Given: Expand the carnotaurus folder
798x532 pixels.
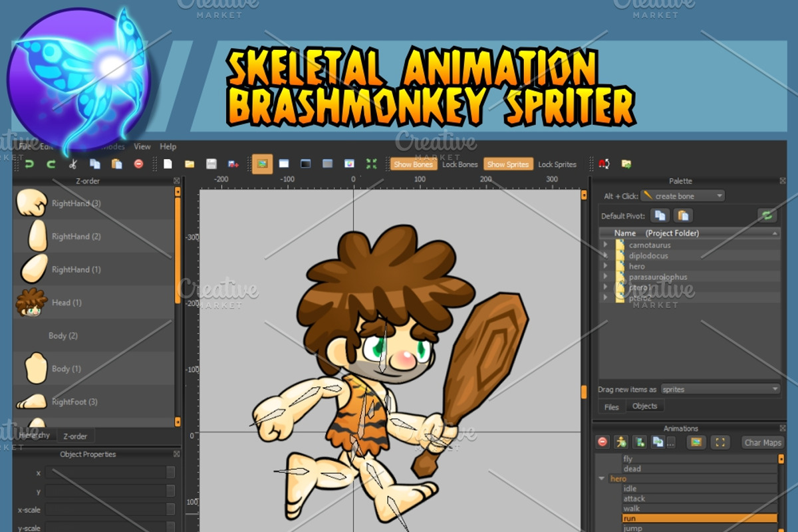Looking at the screenshot, I should 605,245.
